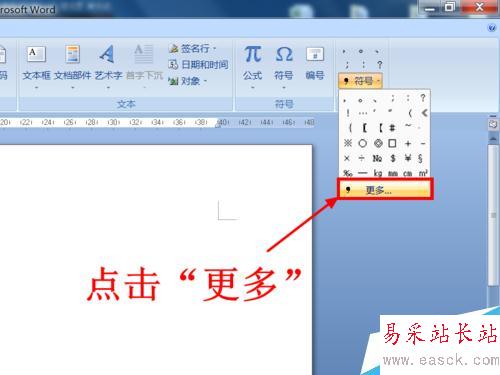500x375 pixels.
Task: Insert the ¥ yen symbol
Action: tap(408, 158)
